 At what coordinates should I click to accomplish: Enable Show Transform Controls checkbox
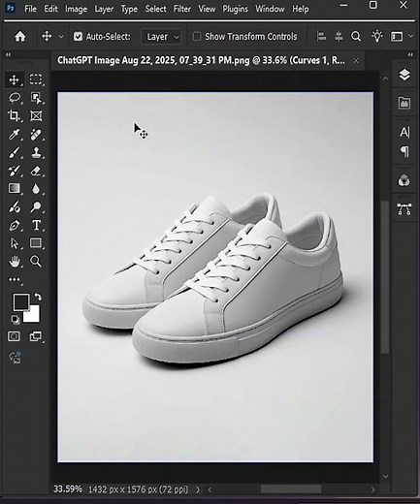tap(197, 36)
